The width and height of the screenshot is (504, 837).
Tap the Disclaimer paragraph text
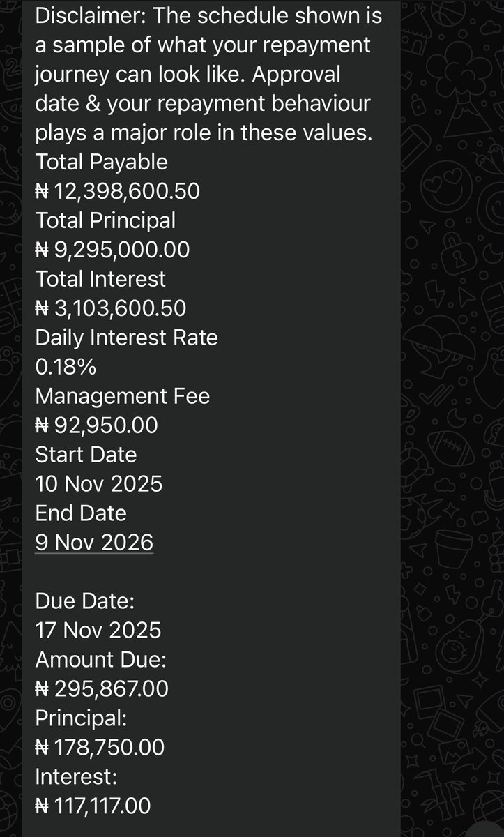pyautogui.click(x=208, y=75)
